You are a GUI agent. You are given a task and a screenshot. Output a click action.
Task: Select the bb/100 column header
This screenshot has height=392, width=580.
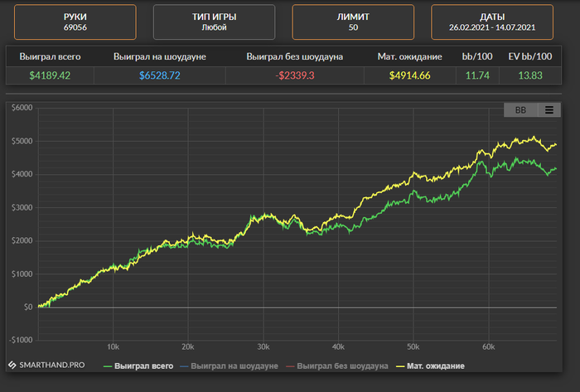[477, 56]
